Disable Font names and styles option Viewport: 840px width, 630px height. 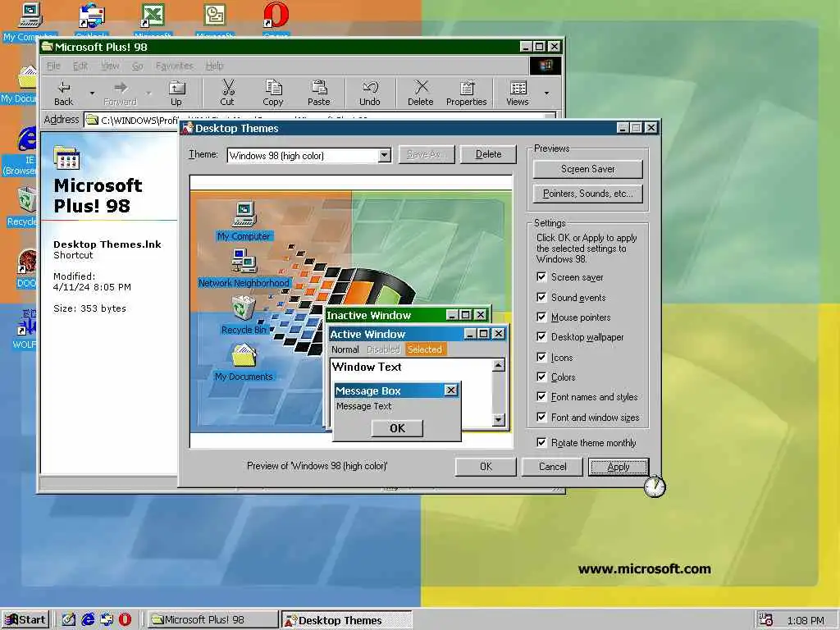541,397
